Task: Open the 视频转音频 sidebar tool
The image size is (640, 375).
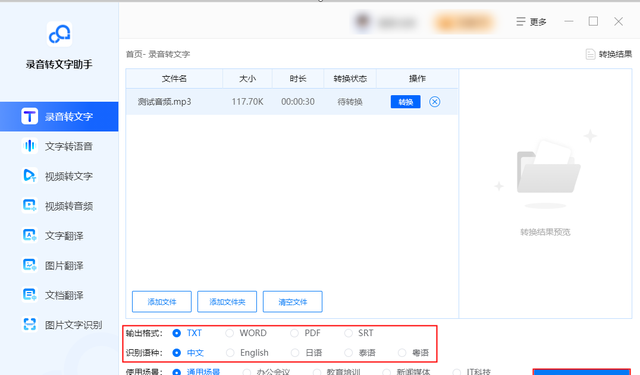Action: pyautogui.click(x=57, y=206)
